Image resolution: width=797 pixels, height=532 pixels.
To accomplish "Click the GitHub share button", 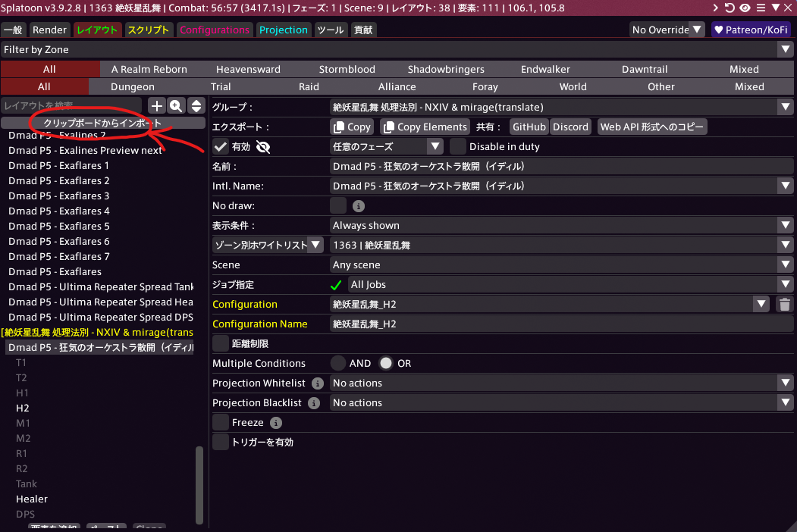I will (529, 127).
